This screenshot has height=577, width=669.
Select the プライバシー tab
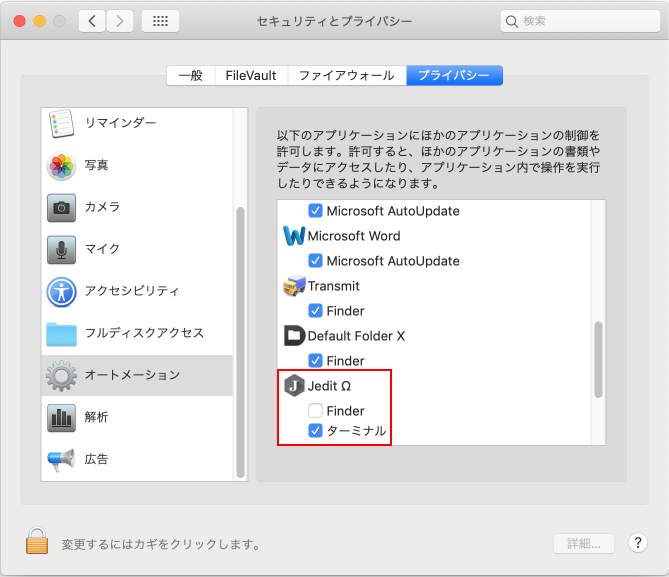(454, 76)
